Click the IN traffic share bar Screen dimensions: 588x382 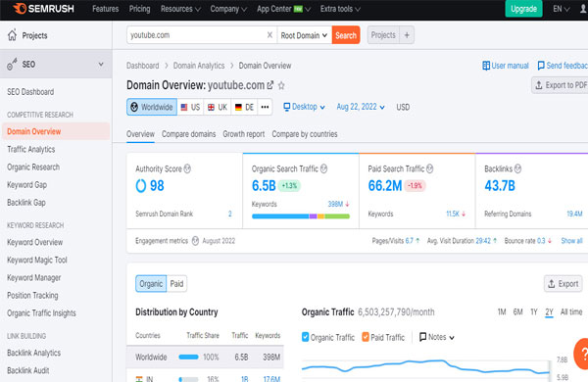188,379
